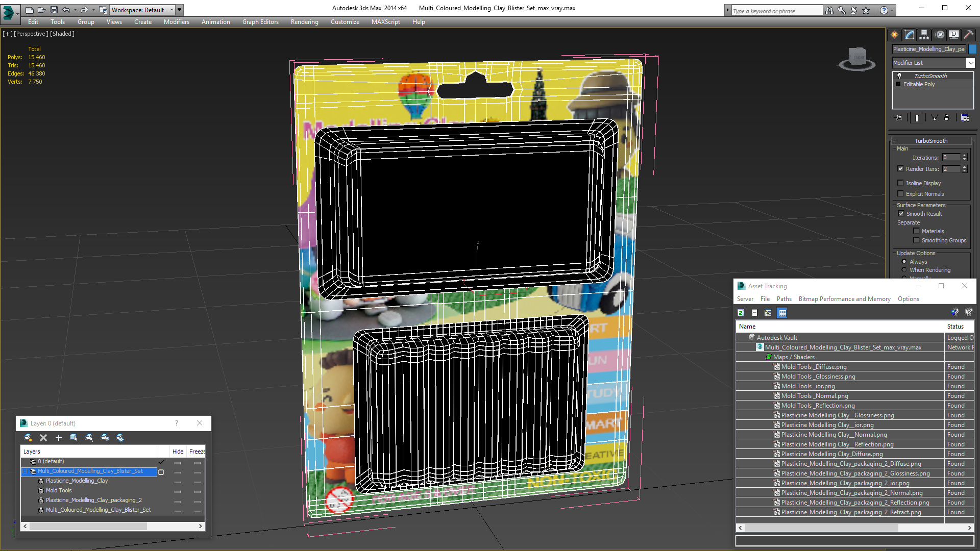Click the Shaded viewport label
Screen dimensions: 980x551
pos(62,34)
